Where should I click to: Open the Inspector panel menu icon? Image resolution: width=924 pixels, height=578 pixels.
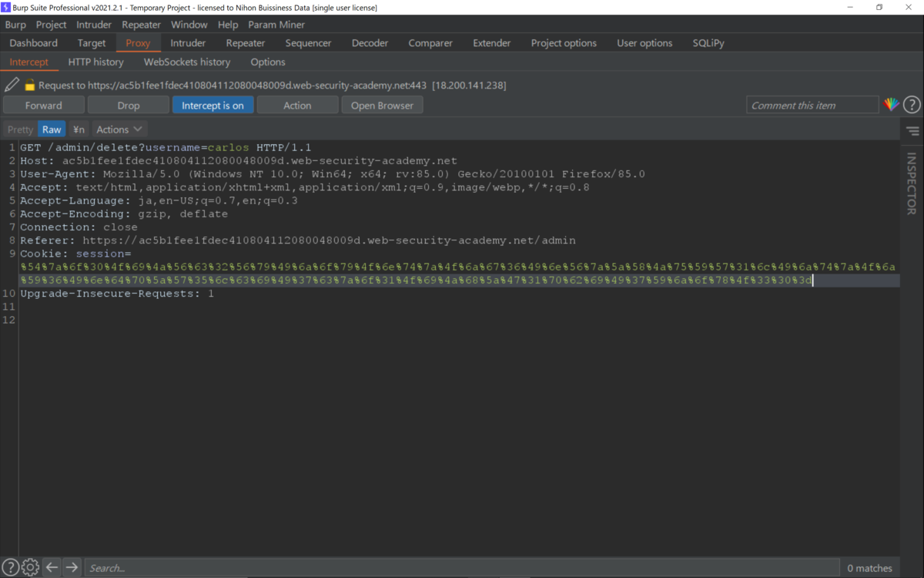tap(912, 131)
